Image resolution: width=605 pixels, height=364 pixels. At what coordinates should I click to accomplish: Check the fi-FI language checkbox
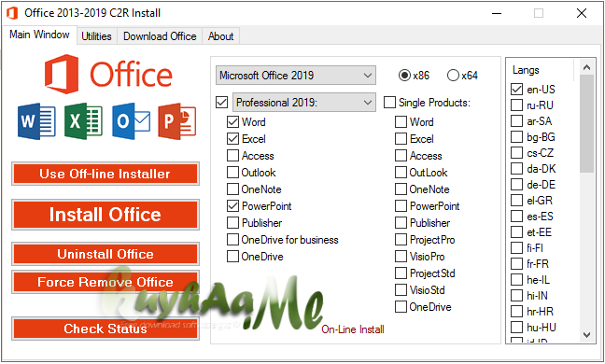pyautogui.click(x=516, y=247)
